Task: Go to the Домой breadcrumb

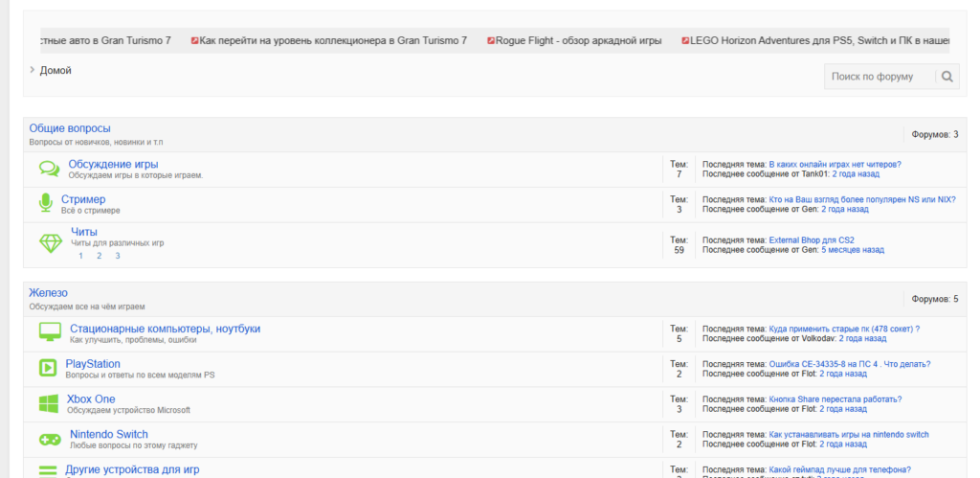Action: [x=56, y=71]
